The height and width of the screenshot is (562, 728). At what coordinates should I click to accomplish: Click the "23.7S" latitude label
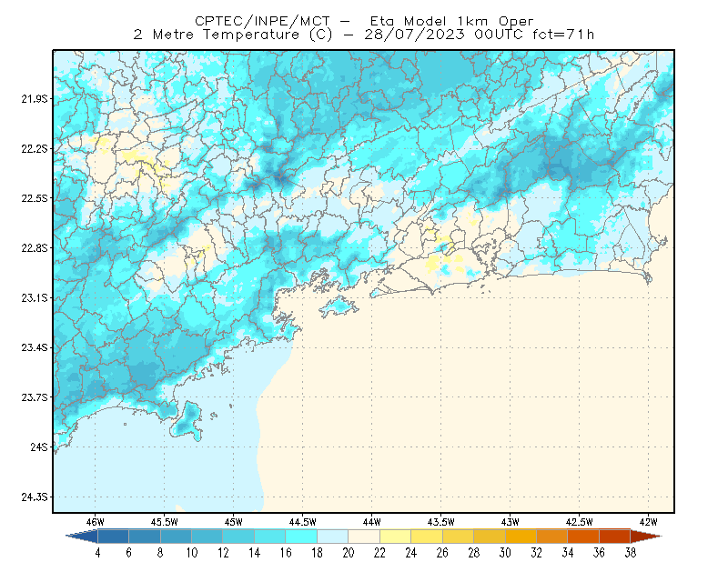coord(35,397)
